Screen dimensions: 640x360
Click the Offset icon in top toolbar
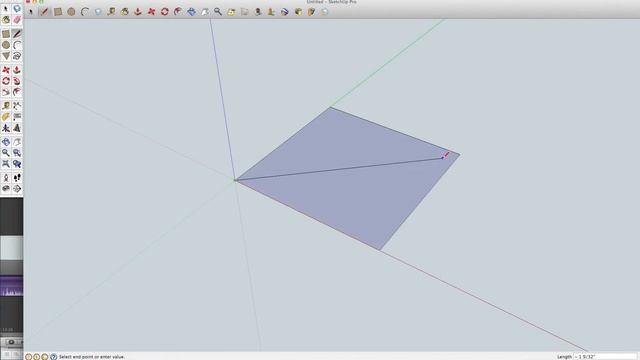178,12
